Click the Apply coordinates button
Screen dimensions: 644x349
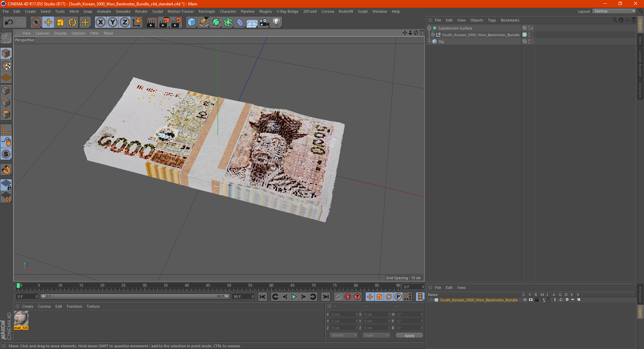(409, 336)
